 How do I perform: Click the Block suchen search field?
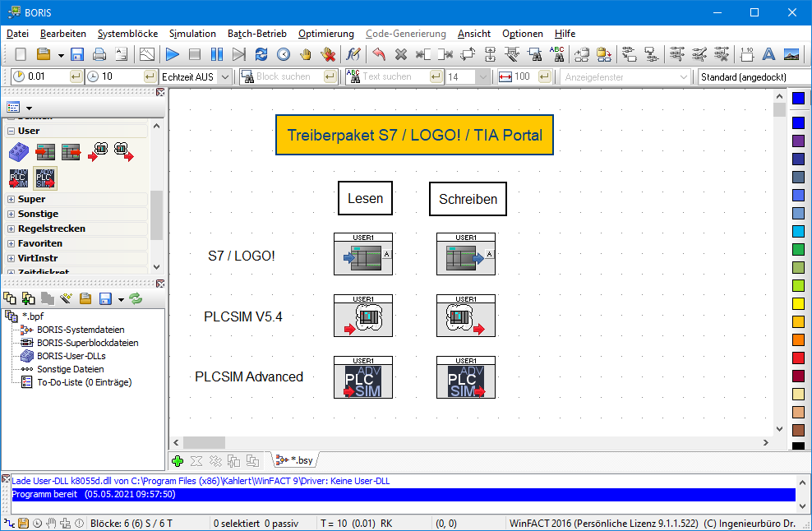point(289,76)
